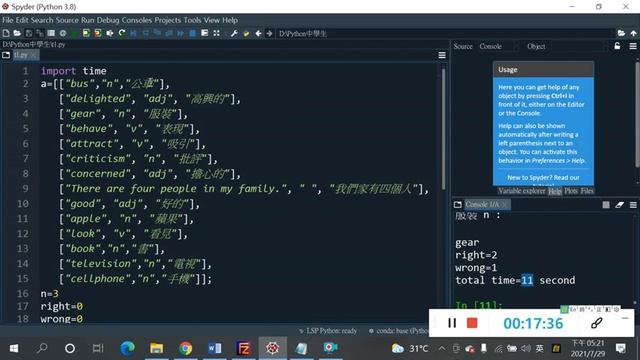Stop the screen recording

click(x=472, y=323)
